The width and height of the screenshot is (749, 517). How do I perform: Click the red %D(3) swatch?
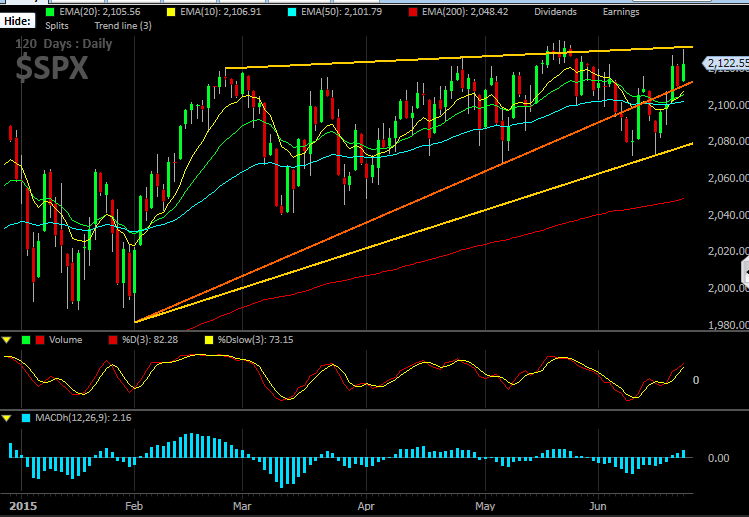click(x=113, y=340)
